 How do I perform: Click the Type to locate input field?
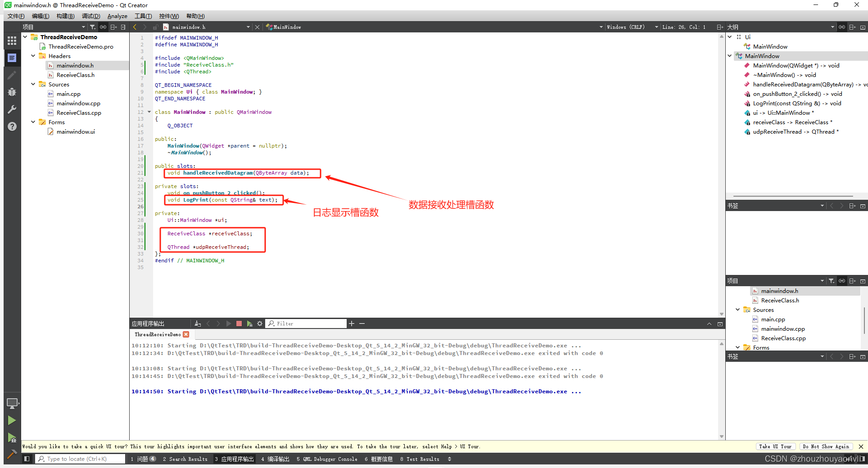(x=80, y=459)
